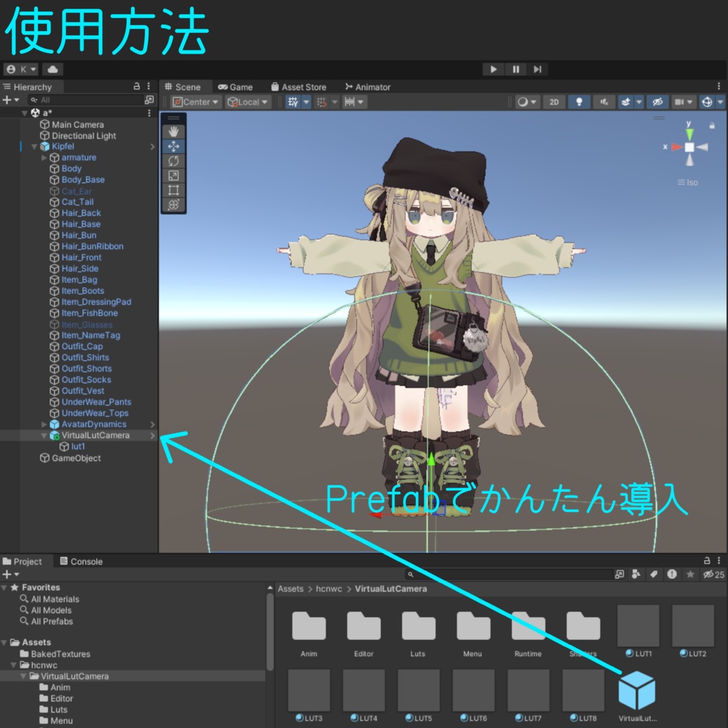Select the Rect tool in Scene toolbar
The width and height of the screenshot is (728, 728).
pyautogui.click(x=173, y=190)
